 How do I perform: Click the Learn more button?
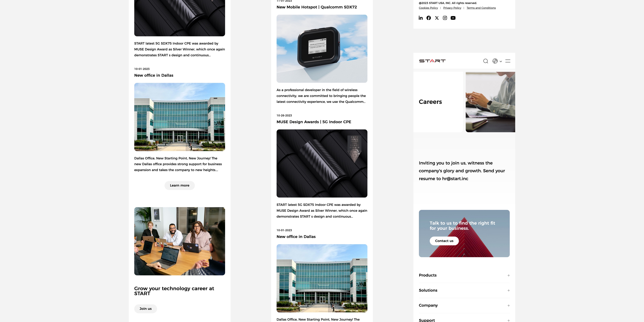click(180, 185)
